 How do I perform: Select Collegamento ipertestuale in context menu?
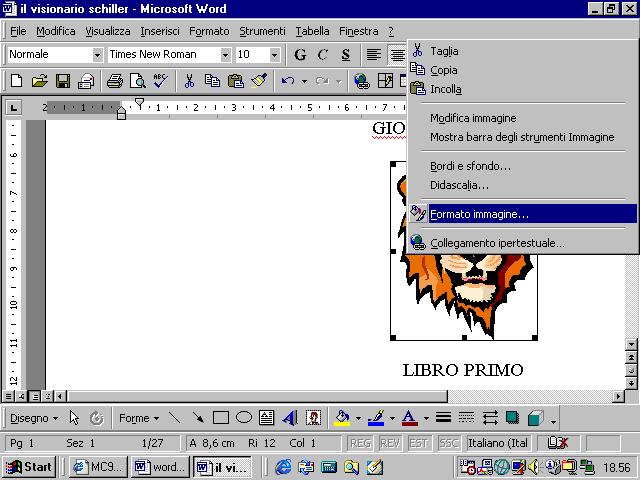pos(523,243)
